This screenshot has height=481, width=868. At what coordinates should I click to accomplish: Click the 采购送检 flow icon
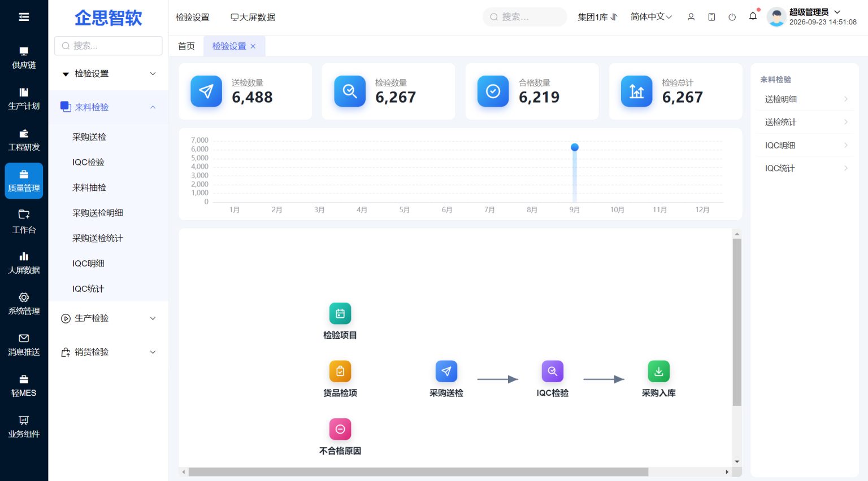click(446, 371)
